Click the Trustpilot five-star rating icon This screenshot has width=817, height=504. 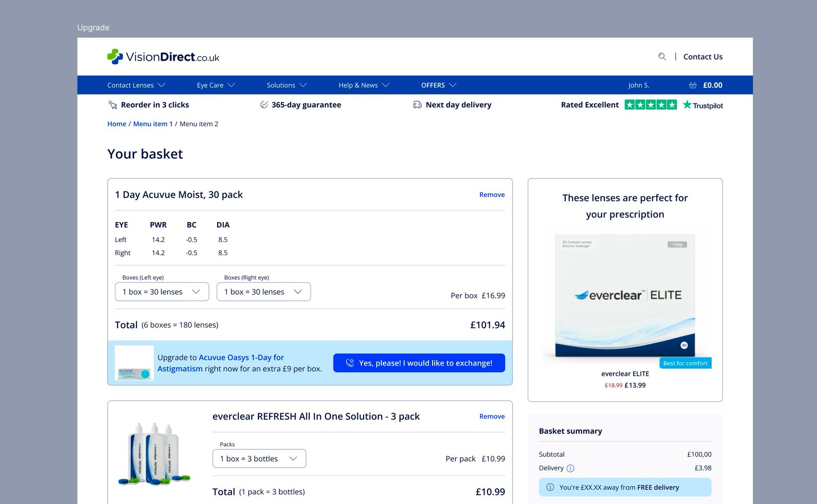[651, 105]
